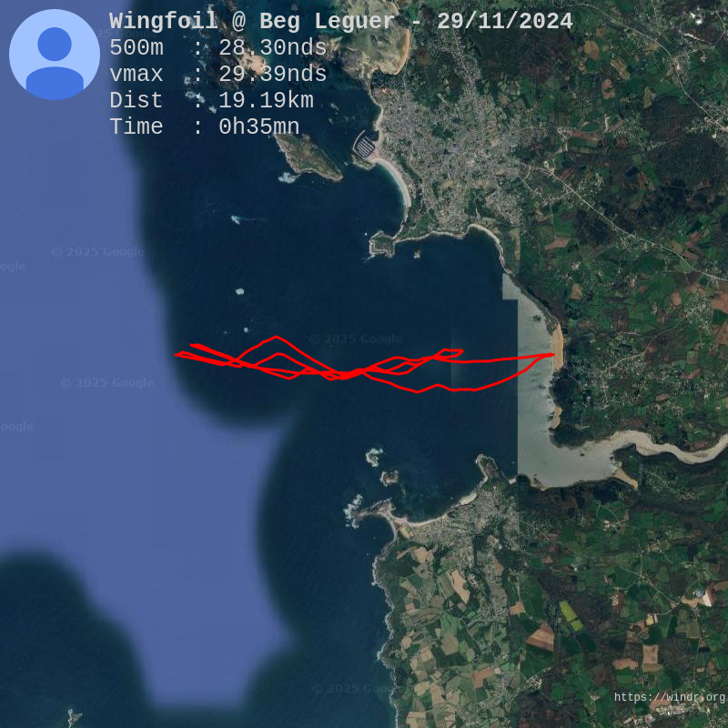Screen dimensions: 728x728
Task: Click the Time 0h35mn stat line
Action: point(205,127)
